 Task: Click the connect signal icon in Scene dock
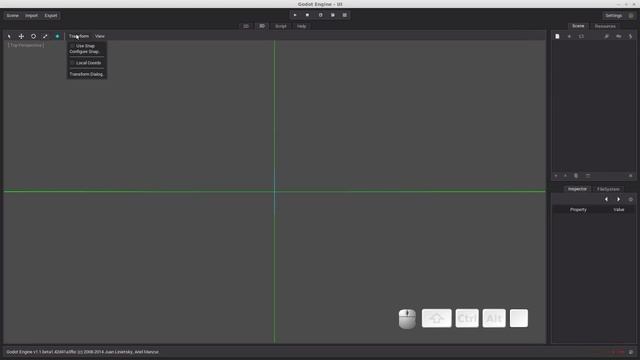coord(607,36)
